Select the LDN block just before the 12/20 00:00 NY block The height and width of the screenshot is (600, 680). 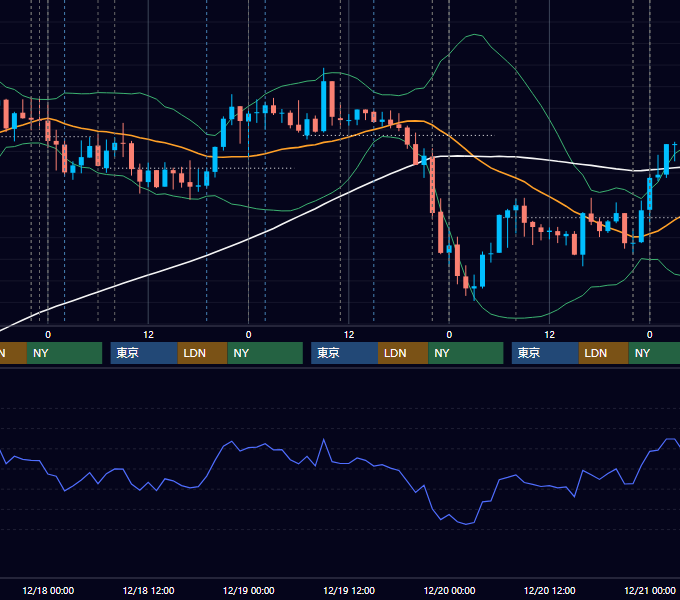(x=403, y=353)
